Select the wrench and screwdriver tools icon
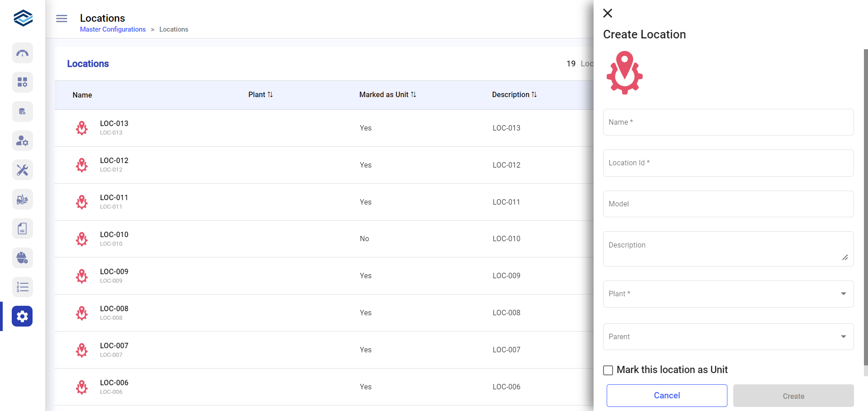This screenshot has width=868, height=411. (x=22, y=170)
